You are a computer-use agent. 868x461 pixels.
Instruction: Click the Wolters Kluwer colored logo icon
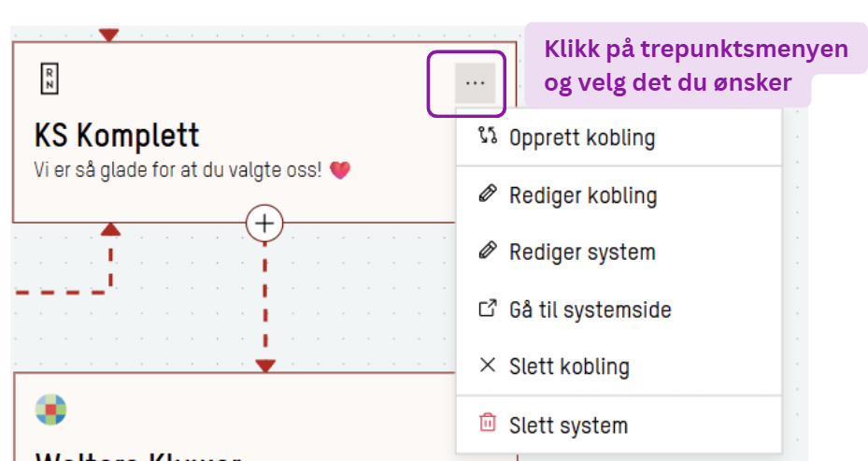[x=51, y=410]
